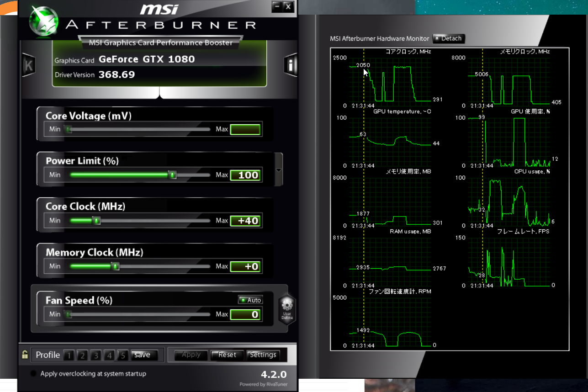Open the information i side button
588x392 pixels.
pos(291,65)
